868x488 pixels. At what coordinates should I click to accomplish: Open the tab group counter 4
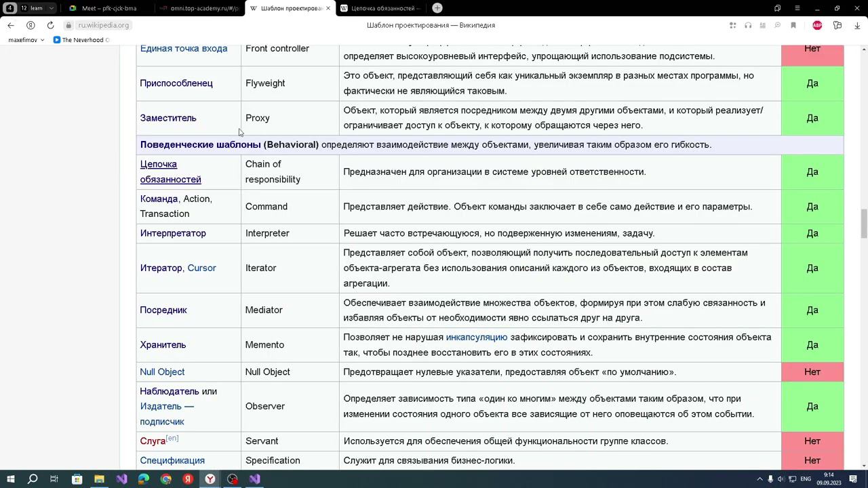(x=10, y=8)
